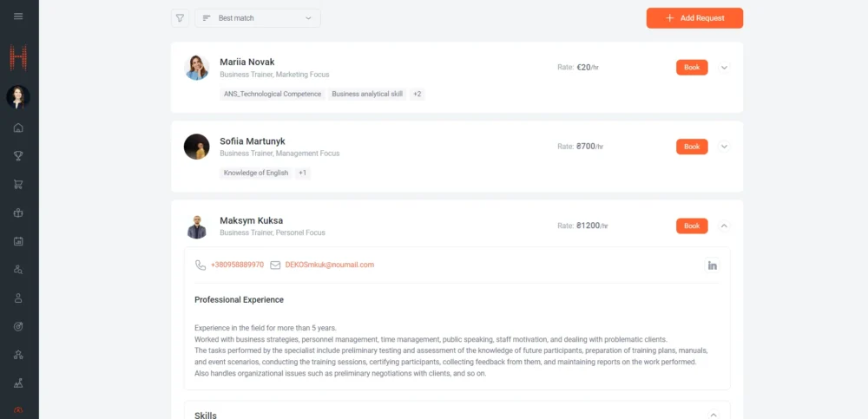This screenshot has height=419, width=868.
Task: Click the gift box sidebar icon
Action: tap(19, 213)
